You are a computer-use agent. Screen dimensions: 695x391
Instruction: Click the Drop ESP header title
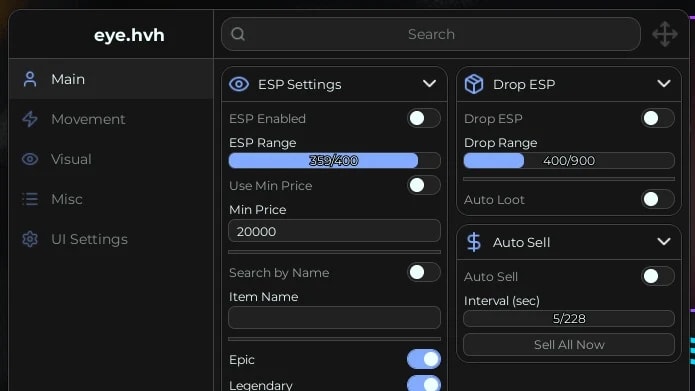click(524, 84)
